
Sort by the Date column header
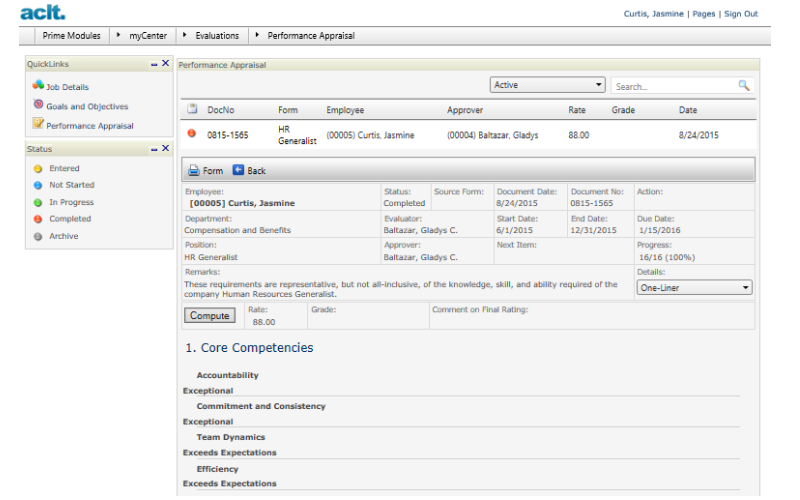pyautogui.click(x=688, y=110)
